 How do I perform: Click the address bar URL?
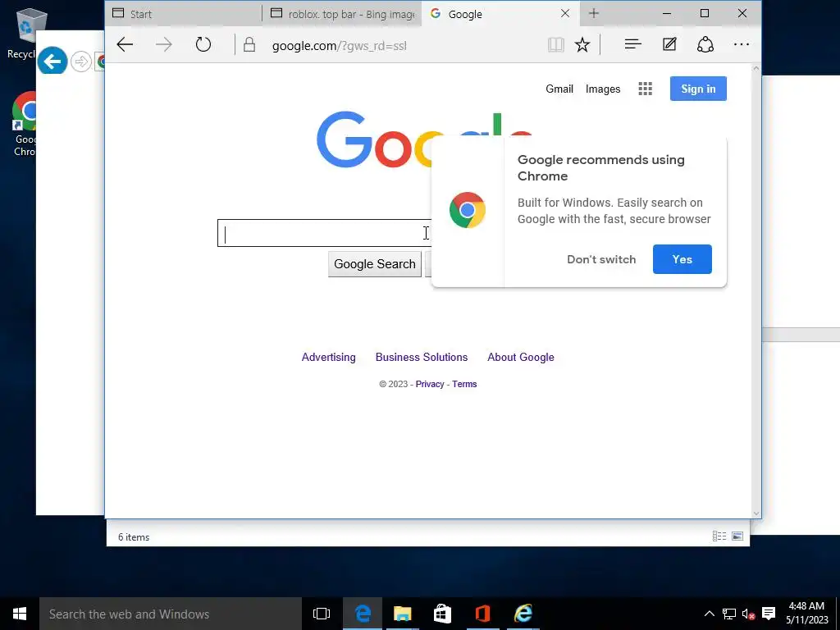point(339,46)
